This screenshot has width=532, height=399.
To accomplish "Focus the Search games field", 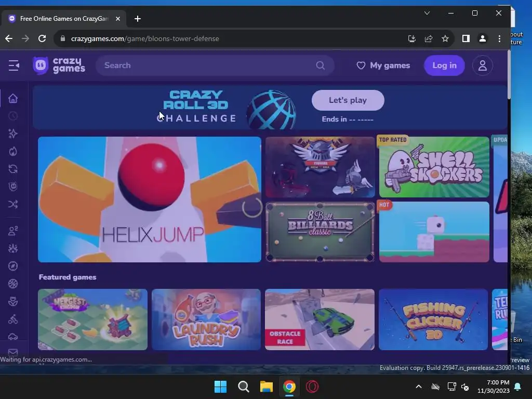I will [x=215, y=65].
